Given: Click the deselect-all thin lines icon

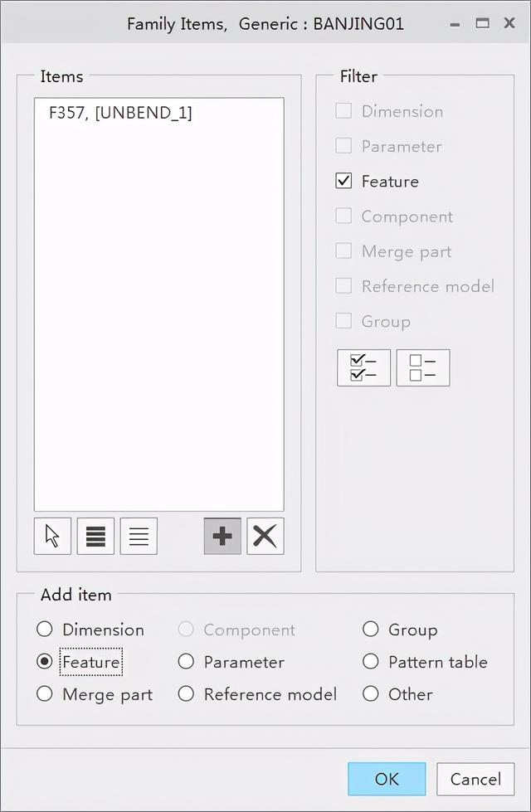Looking at the screenshot, I should click(139, 536).
